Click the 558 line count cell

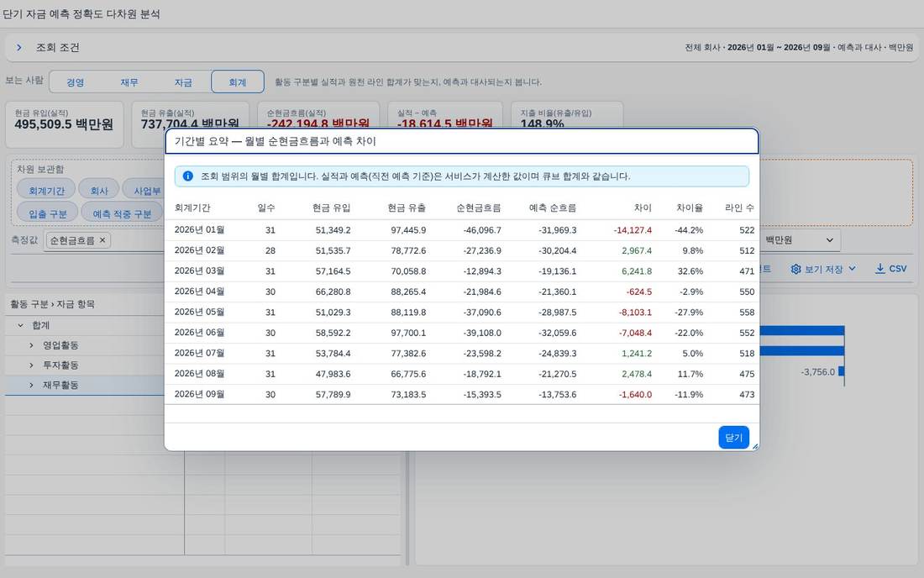coord(747,313)
